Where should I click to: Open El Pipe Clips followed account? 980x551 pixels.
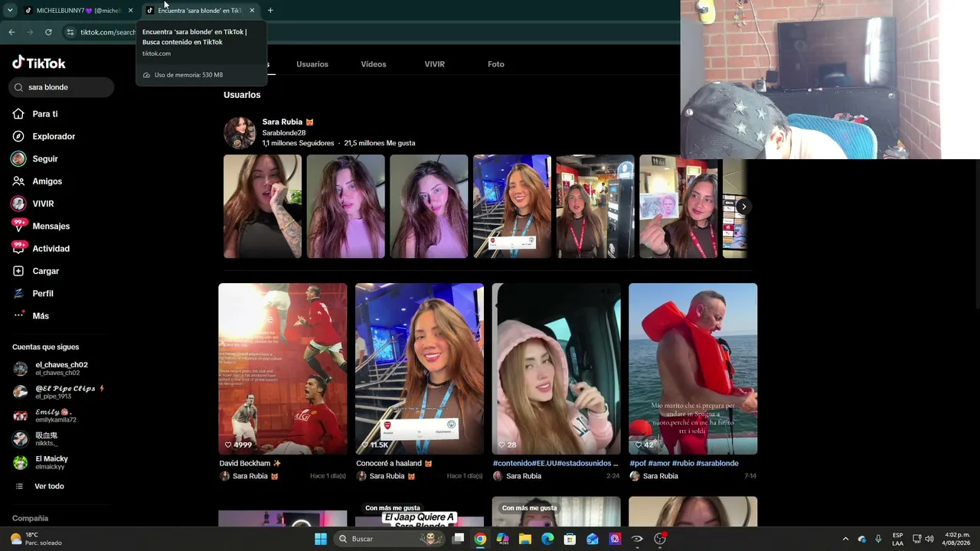pos(58,392)
